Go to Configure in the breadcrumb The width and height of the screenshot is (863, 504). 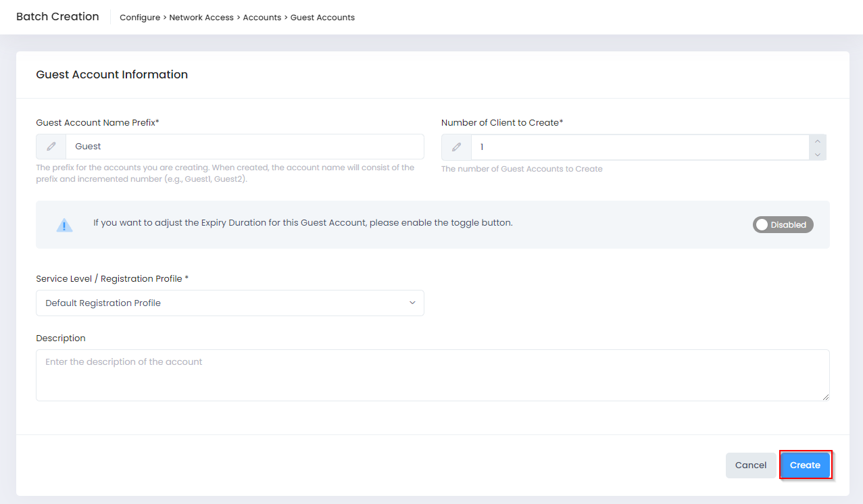[x=140, y=18]
